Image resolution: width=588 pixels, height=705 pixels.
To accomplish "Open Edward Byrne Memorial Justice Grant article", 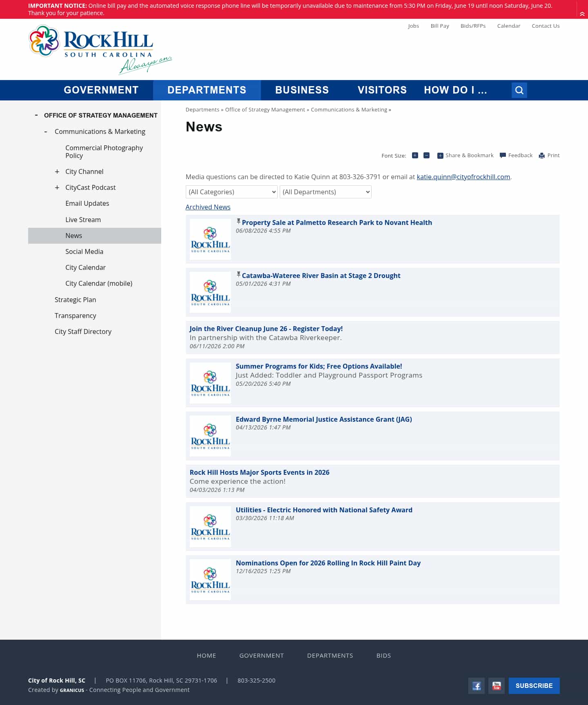I will point(324,419).
